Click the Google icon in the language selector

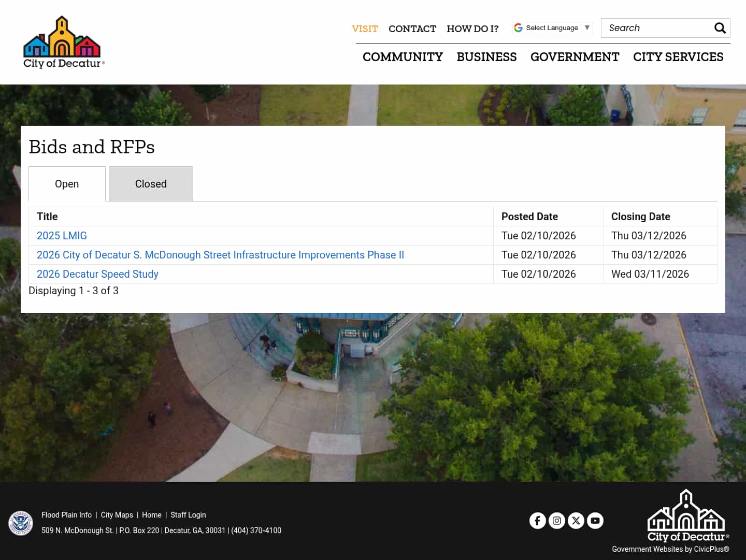click(x=519, y=27)
